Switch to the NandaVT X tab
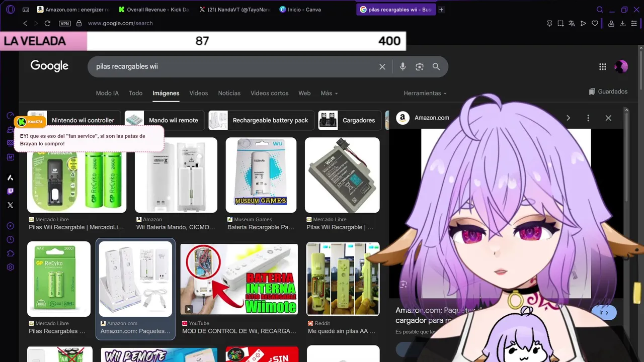The height and width of the screenshot is (362, 644). tap(234, 10)
